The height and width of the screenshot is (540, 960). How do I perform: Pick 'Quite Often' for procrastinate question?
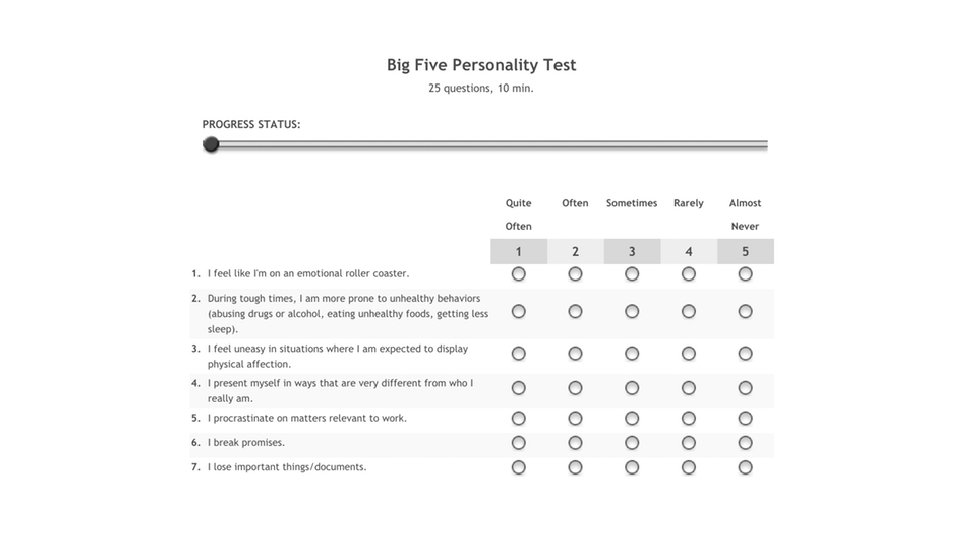point(519,419)
